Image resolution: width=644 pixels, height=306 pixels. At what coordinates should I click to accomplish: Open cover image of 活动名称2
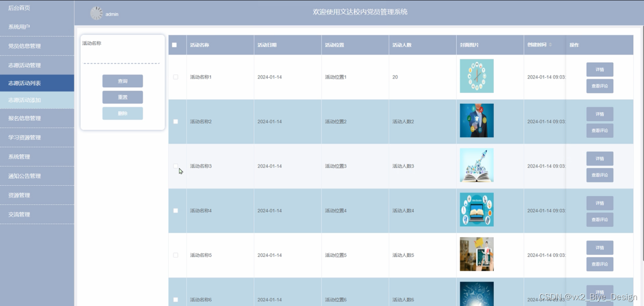click(x=477, y=121)
